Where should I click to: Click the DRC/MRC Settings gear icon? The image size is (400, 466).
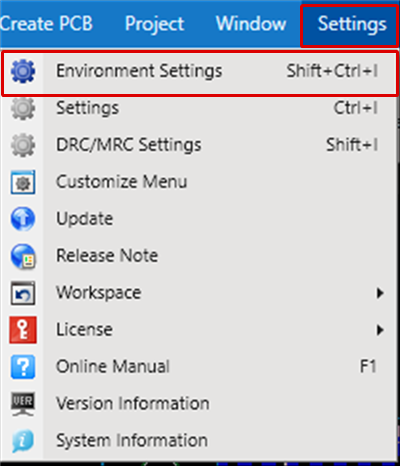coord(23,145)
